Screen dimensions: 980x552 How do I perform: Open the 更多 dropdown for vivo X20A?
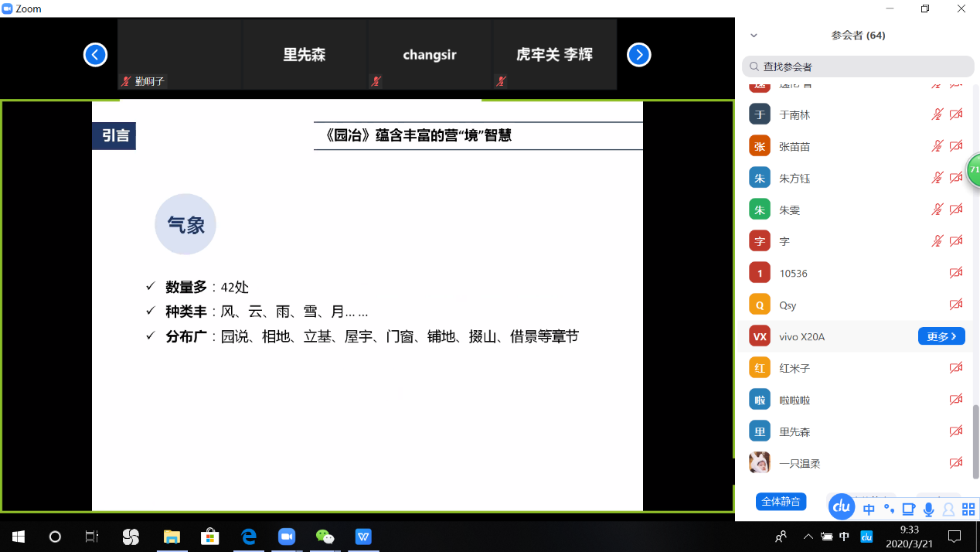click(941, 336)
